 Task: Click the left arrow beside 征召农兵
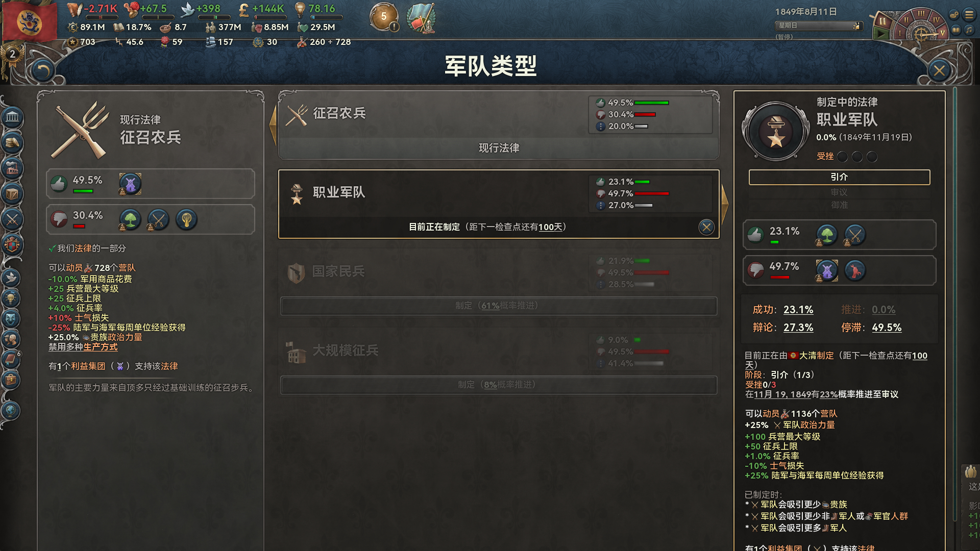(x=273, y=124)
